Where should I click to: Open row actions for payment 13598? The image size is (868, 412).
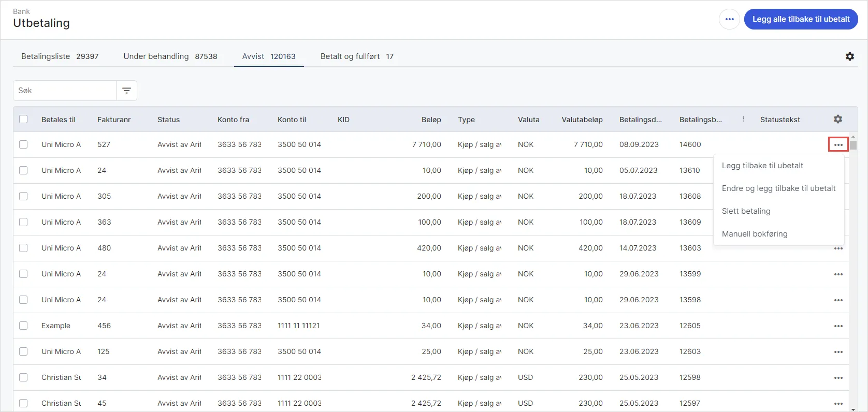click(838, 300)
